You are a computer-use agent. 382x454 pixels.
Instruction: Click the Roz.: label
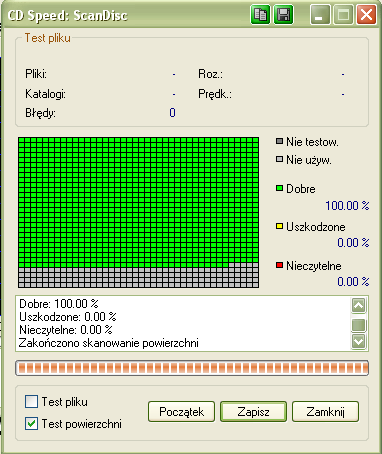tap(210, 74)
